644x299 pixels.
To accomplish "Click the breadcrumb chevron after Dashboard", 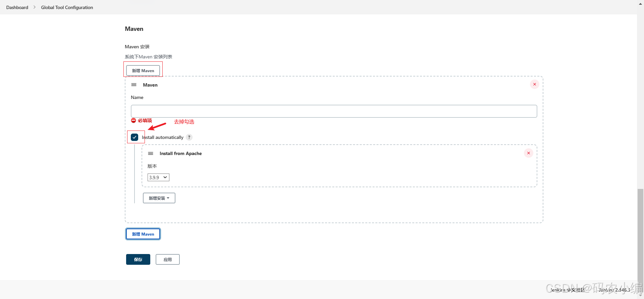I will pyautogui.click(x=34, y=7).
